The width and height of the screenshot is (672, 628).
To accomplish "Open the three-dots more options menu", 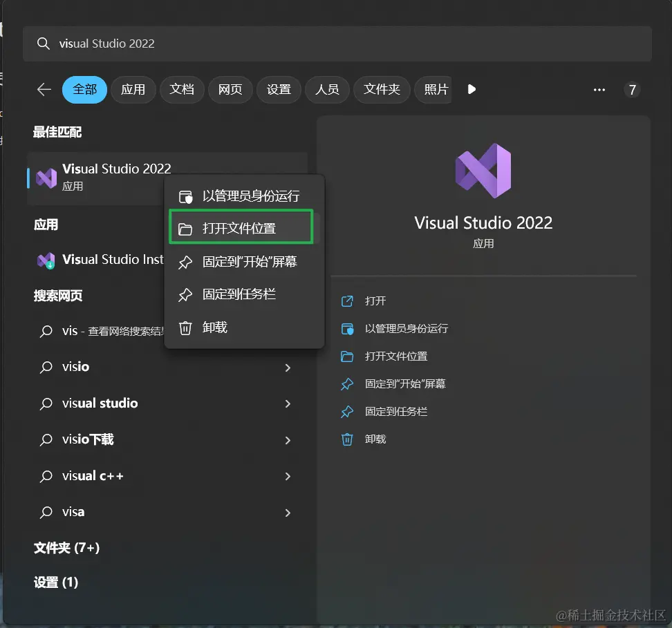I will click(599, 90).
